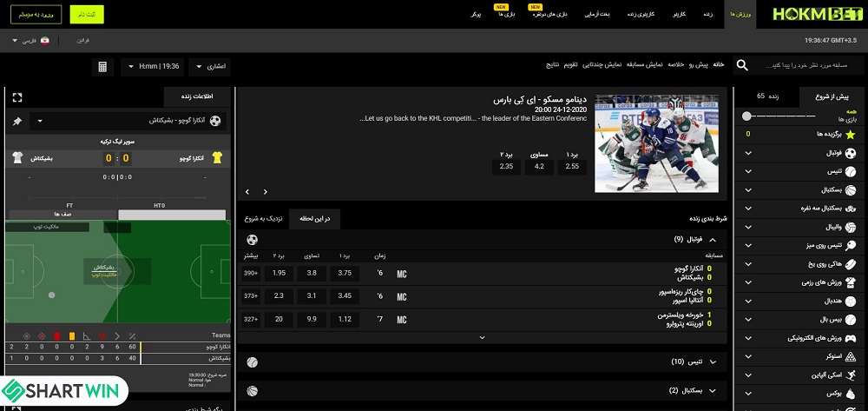Bet 2.55 on برد ۱ for Dynamo Moscow
868x411 pixels.
click(572, 167)
